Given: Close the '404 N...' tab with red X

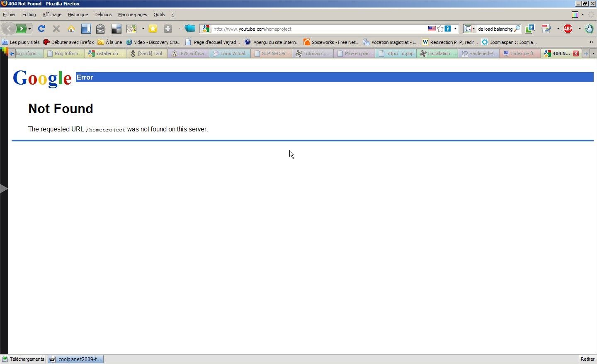Looking at the screenshot, I should (x=576, y=53).
